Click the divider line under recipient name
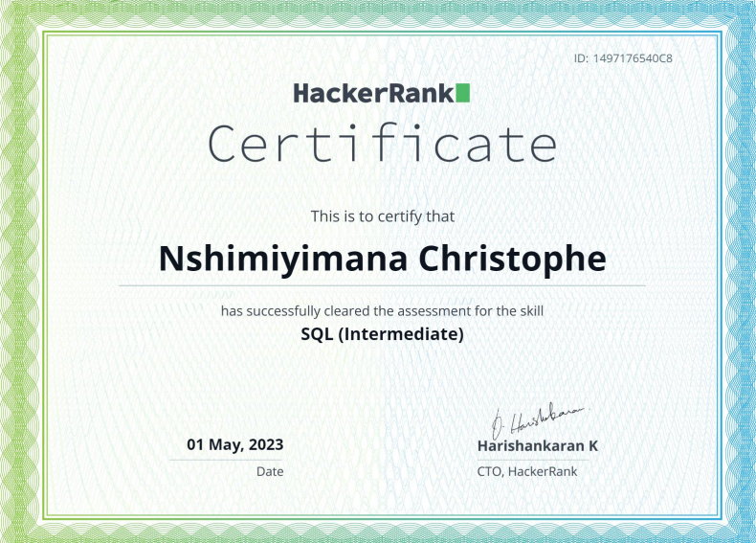756x543 pixels. coord(382,285)
